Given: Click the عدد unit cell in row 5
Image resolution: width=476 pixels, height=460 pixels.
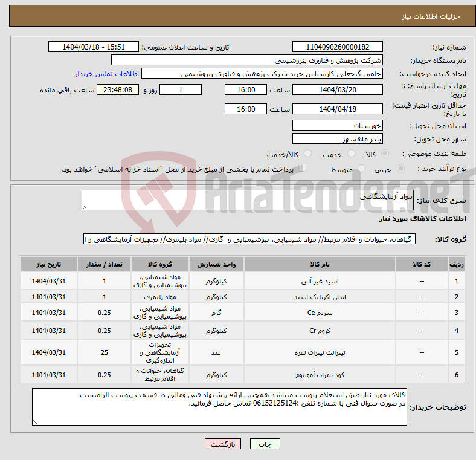Looking at the screenshot, I should (x=216, y=353).
